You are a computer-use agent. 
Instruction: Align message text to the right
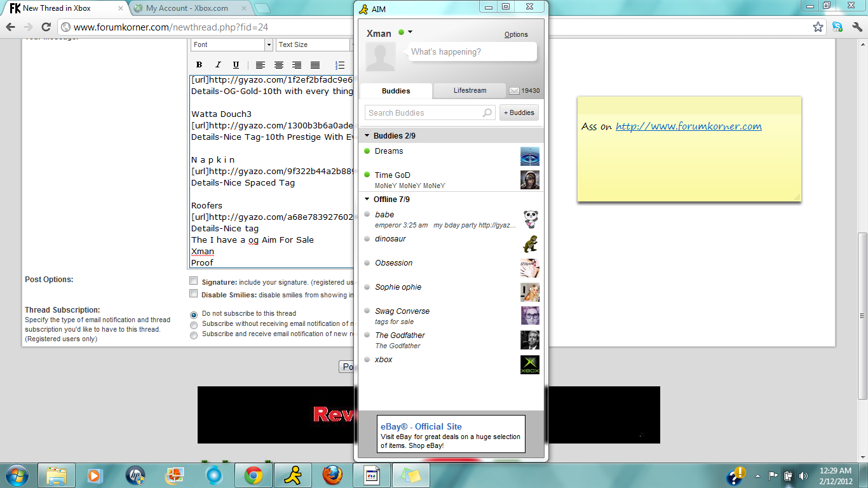click(297, 65)
